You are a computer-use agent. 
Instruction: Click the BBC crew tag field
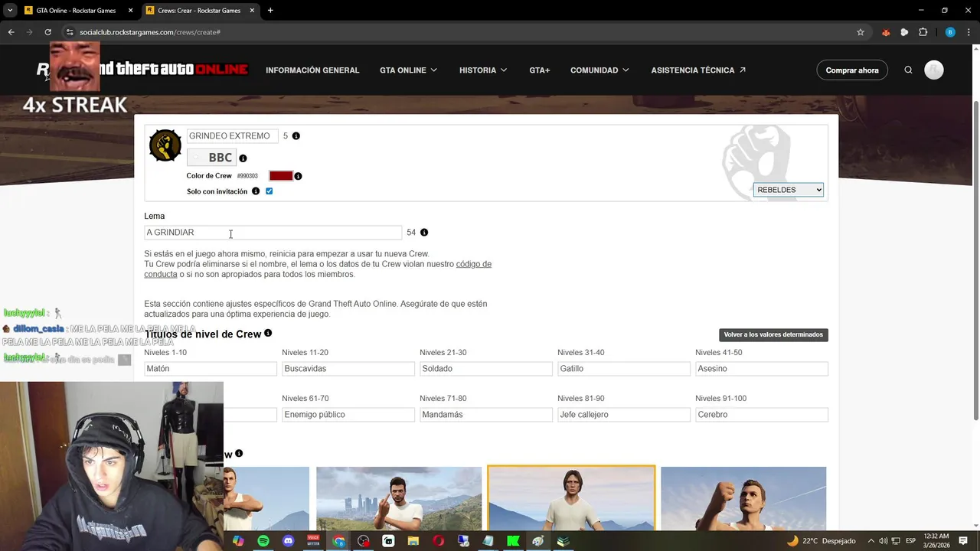click(211, 158)
